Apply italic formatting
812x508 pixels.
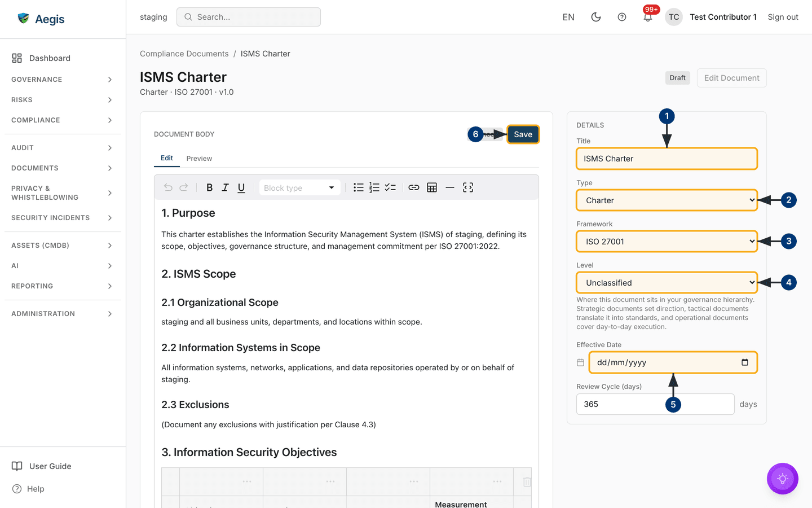pyautogui.click(x=225, y=187)
